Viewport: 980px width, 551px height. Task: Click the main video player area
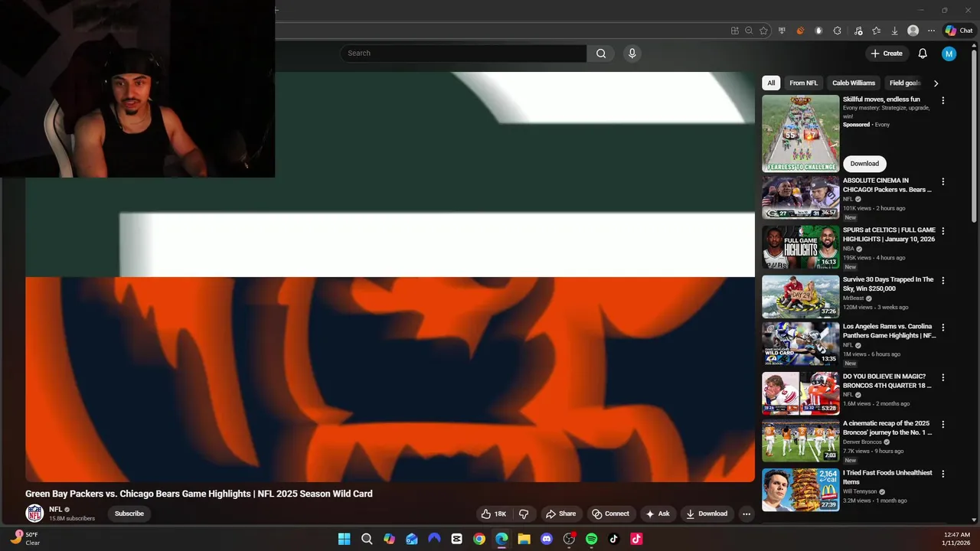click(x=390, y=277)
